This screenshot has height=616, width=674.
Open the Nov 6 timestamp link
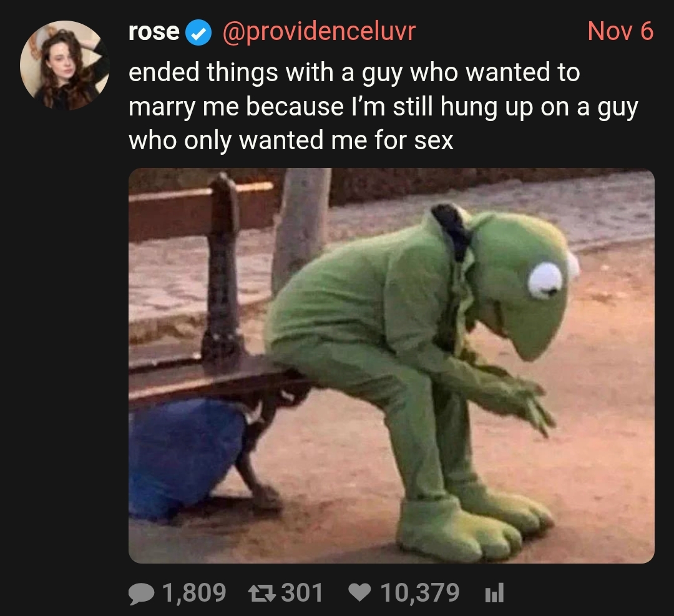coord(620,31)
